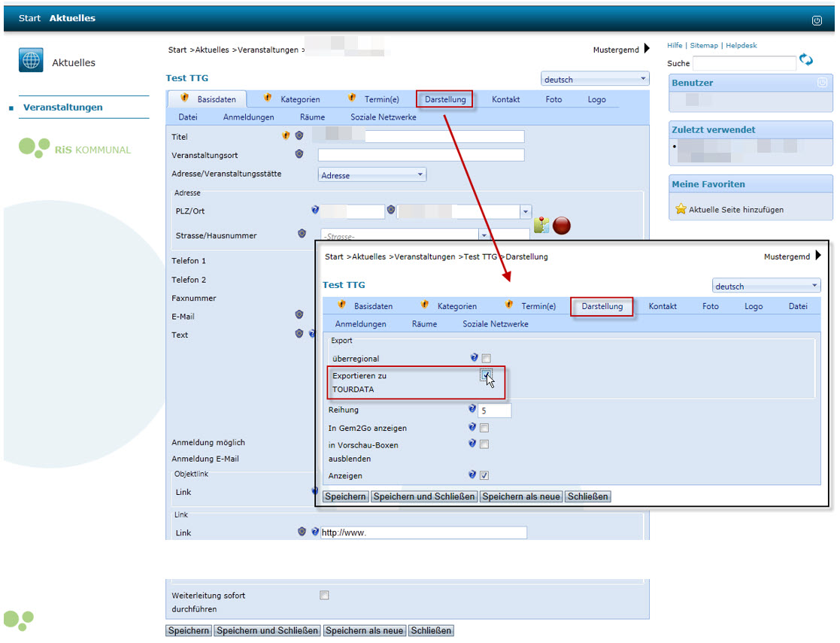Image resolution: width=840 pixels, height=643 pixels.
Task: Click warning icon on main form Kategorien tab
Action: point(268,98)
